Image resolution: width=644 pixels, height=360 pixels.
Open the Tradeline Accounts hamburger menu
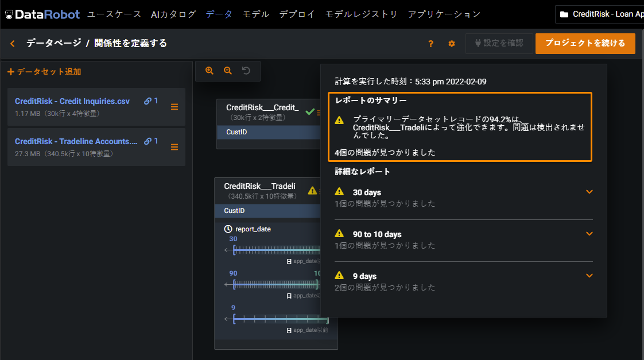(174, 147)
